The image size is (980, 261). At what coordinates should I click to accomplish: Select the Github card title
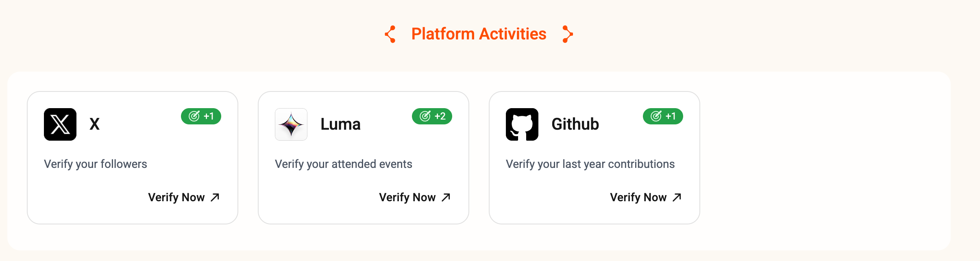[x=575, y=124]
